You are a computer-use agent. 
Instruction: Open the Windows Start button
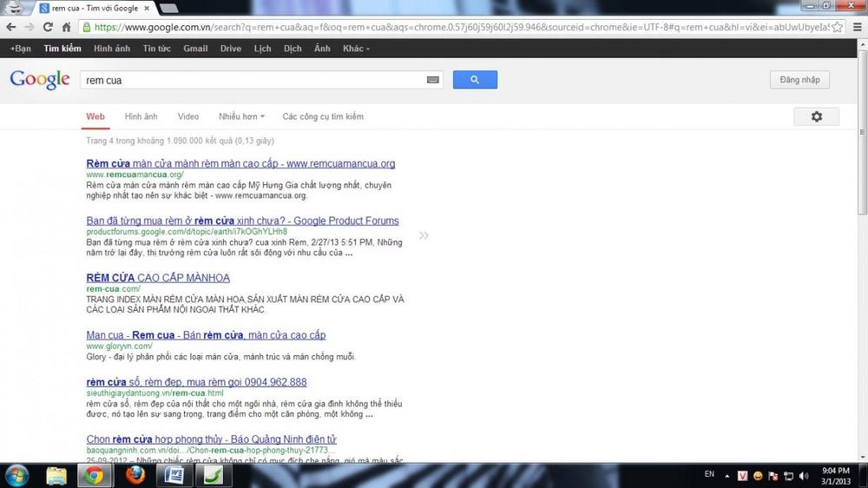pyautogui.click(x=16, y=476)
